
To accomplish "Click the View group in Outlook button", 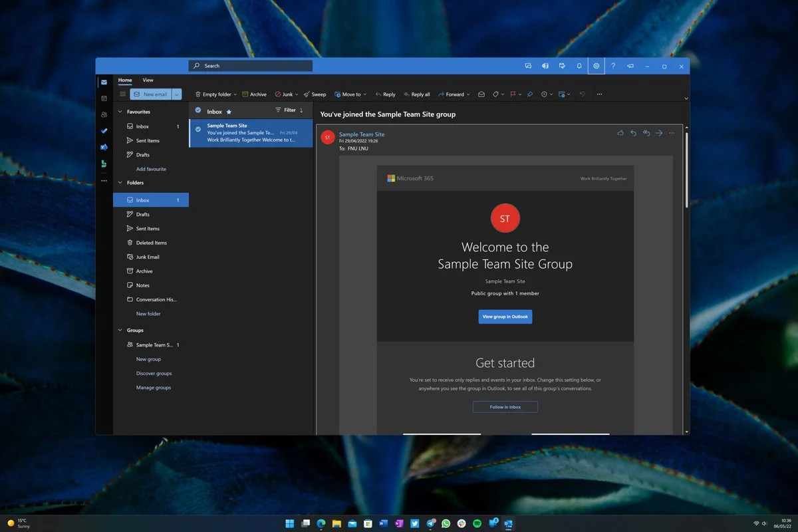I will coord(505,317).
